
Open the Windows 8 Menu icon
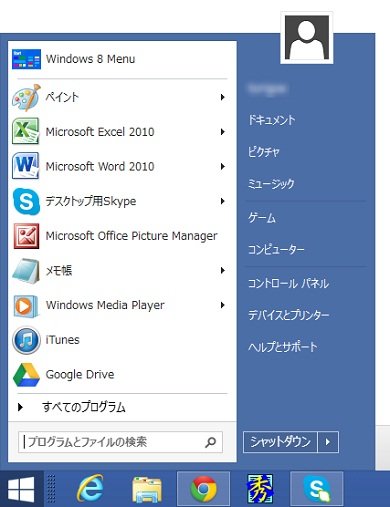coord(26,59)
